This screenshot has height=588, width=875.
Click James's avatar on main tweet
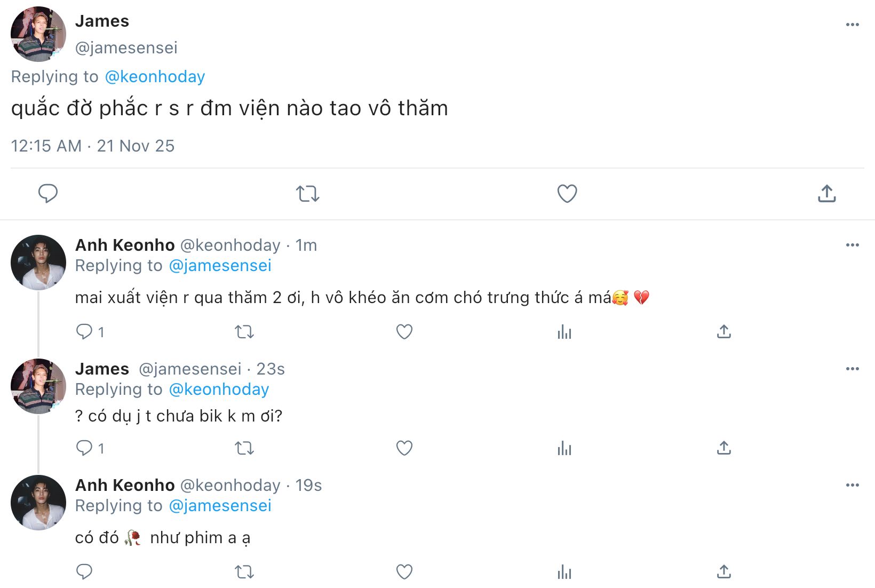point(38,34)
